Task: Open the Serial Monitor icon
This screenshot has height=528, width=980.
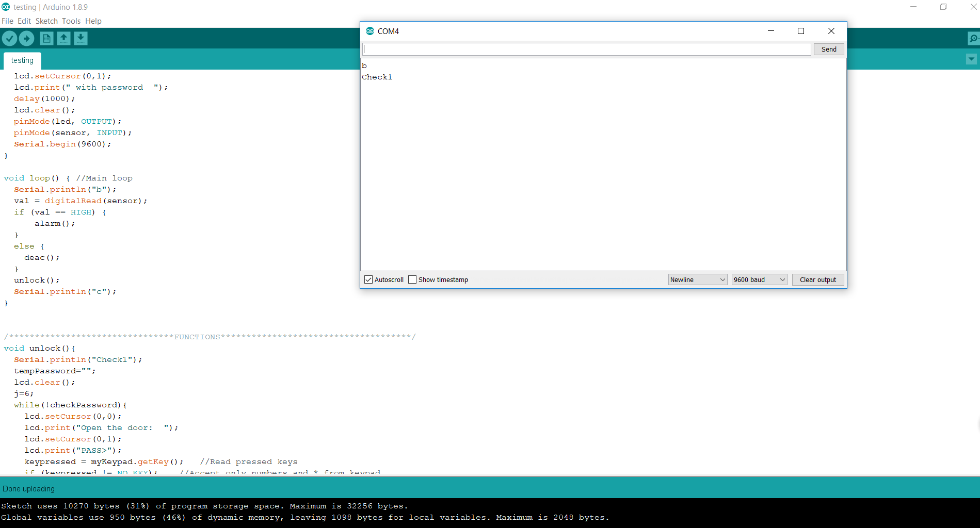Action: pyautogui.click(x=973, y=38)
